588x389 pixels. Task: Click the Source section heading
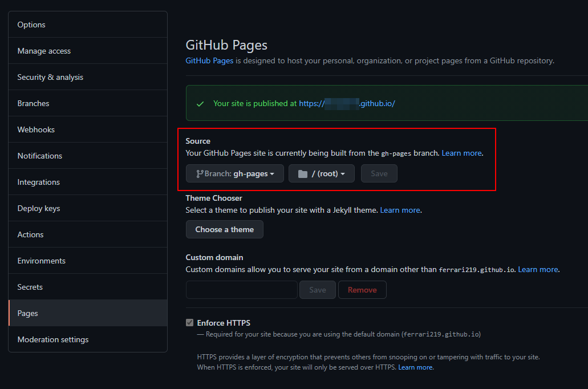pos(198,141)
